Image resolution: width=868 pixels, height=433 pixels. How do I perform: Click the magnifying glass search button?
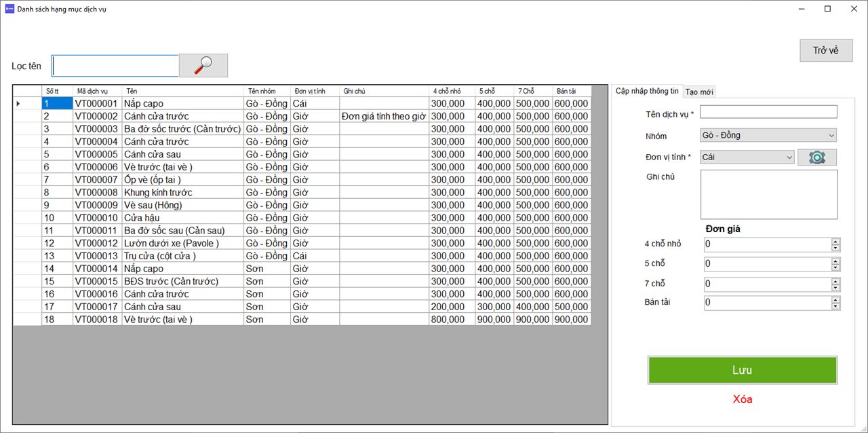[203, 65]
